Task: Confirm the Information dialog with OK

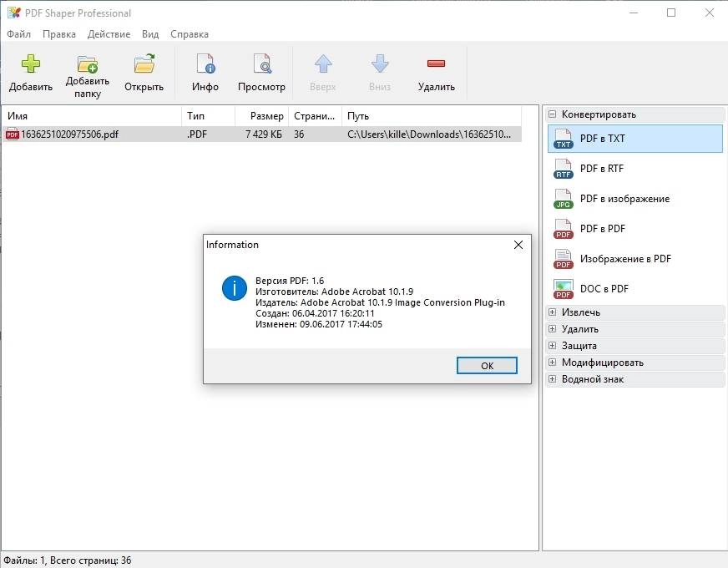Action: (487, 366)
